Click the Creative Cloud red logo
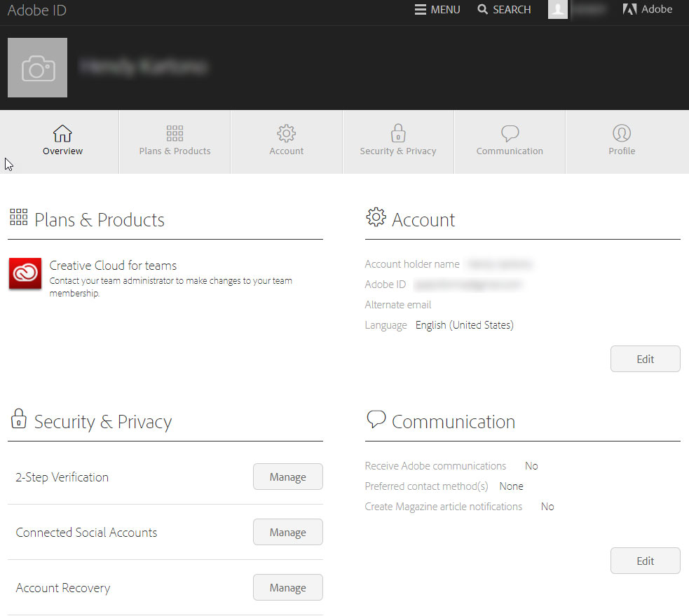This screenshot has height=616, width=689. coord(25,273)
